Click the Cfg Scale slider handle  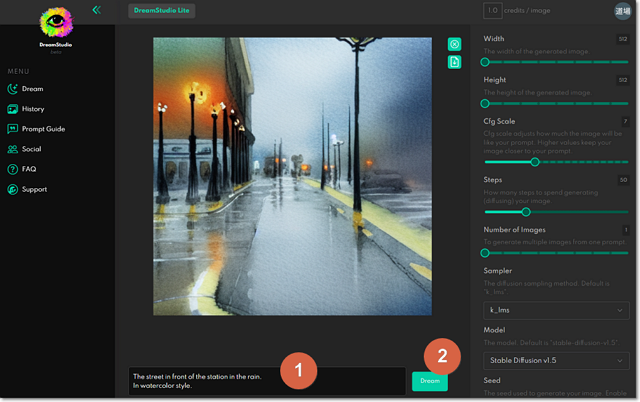pyautogui.click(x=535, y=162)
